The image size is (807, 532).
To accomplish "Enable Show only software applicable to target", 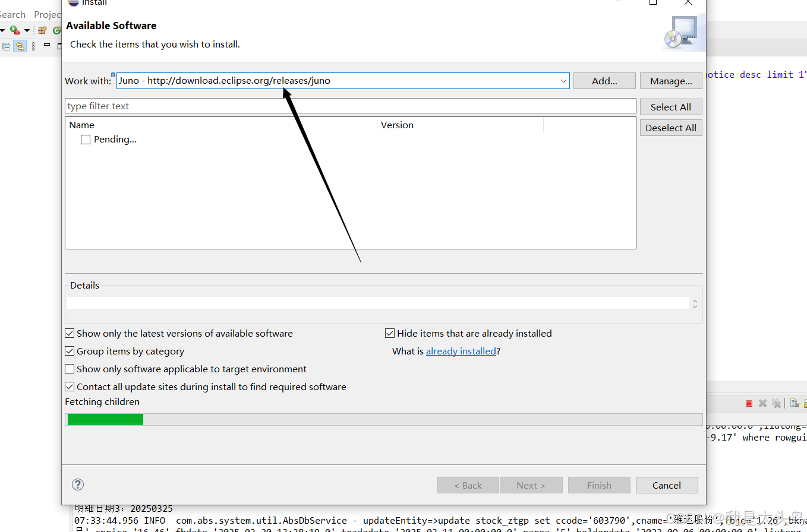I will 70,369.
